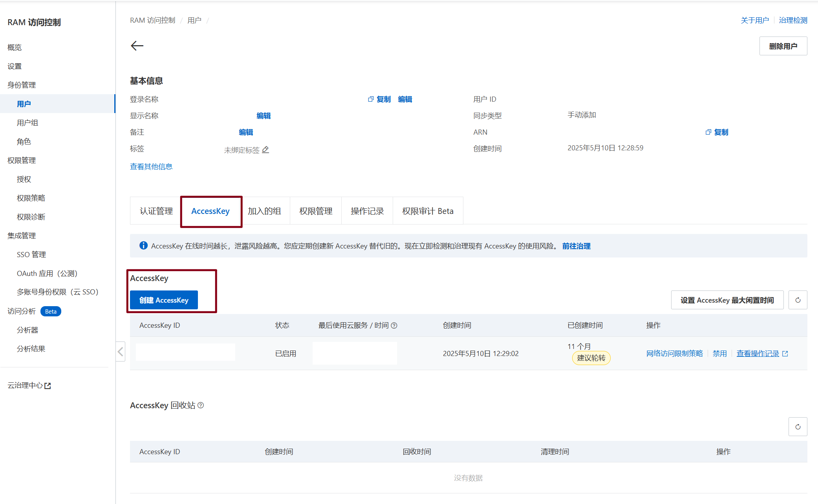Disable the AccessKey via 禁用 link
The width and height of the screenshot is (818, 504).
tap(719, 353)
